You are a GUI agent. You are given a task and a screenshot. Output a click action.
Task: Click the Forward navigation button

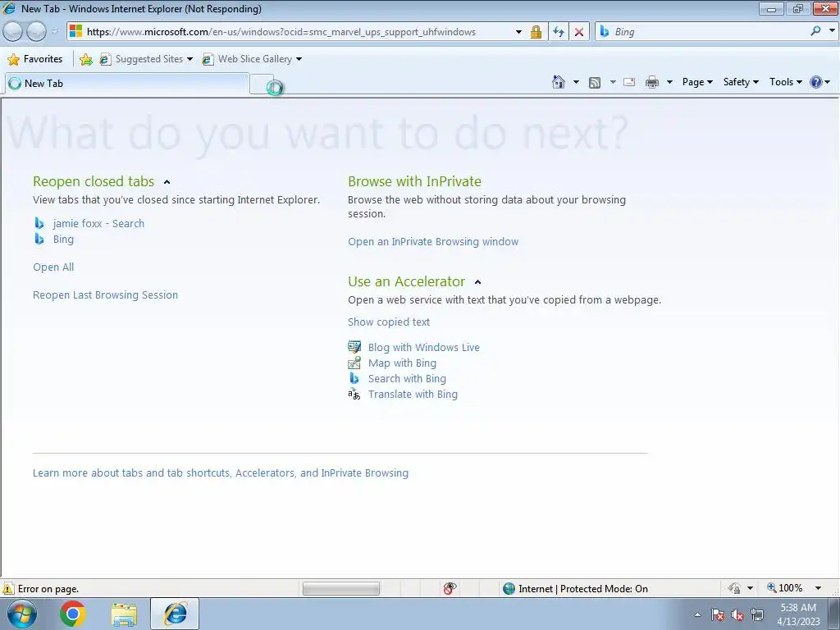36,32
